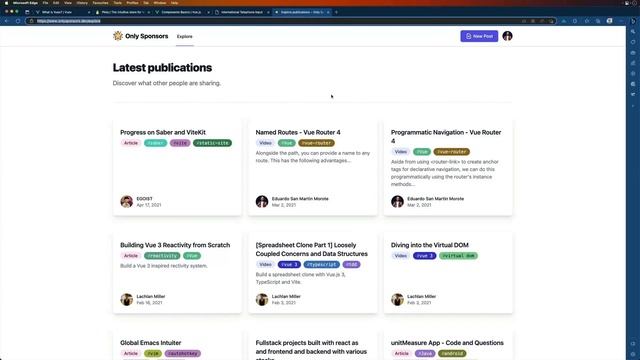640x360 pixels.
Task: Open 'Programmatic Navigation - Vue Router 4' post
Action: (446, 136)
